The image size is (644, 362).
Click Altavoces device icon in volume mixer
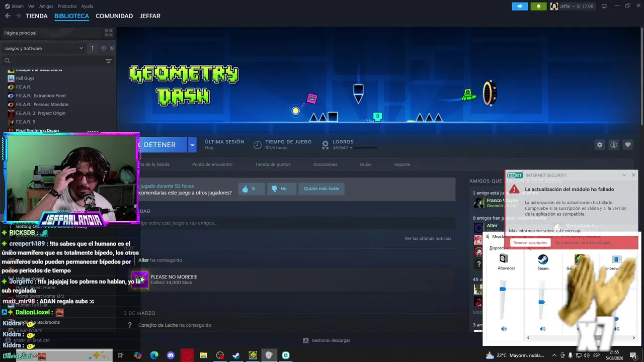(x=504, y=258)
